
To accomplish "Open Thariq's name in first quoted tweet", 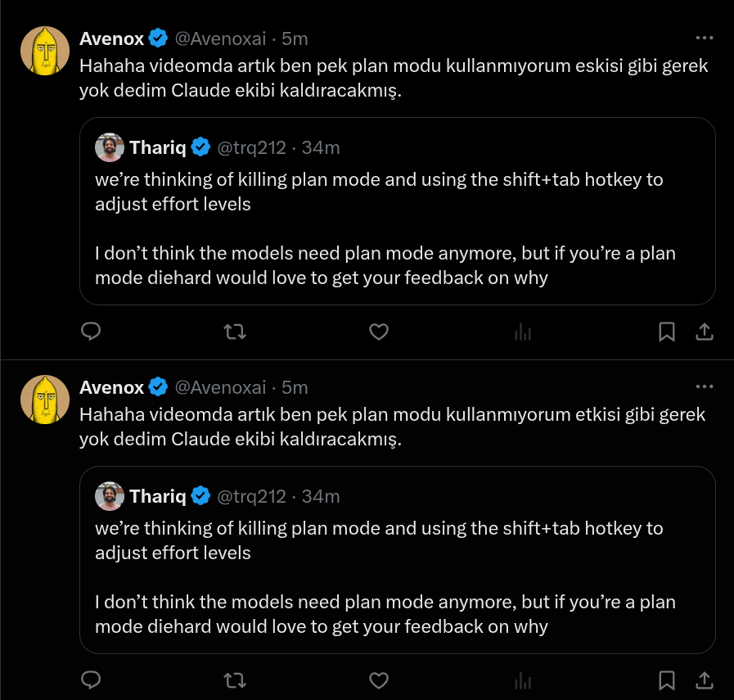I will (158, 147).
